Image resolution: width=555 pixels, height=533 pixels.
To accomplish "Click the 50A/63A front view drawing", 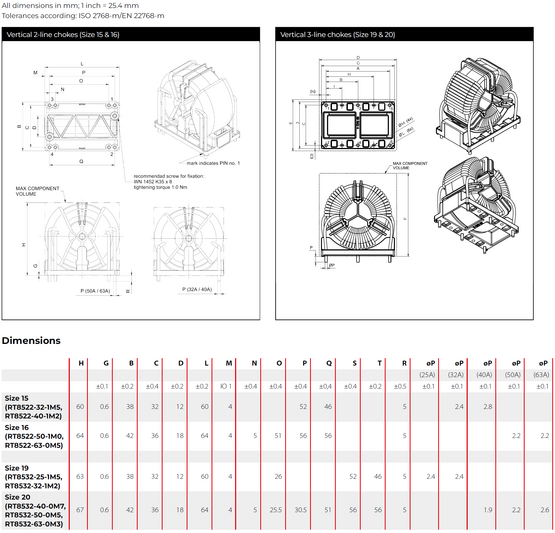I will coord(82,241).
